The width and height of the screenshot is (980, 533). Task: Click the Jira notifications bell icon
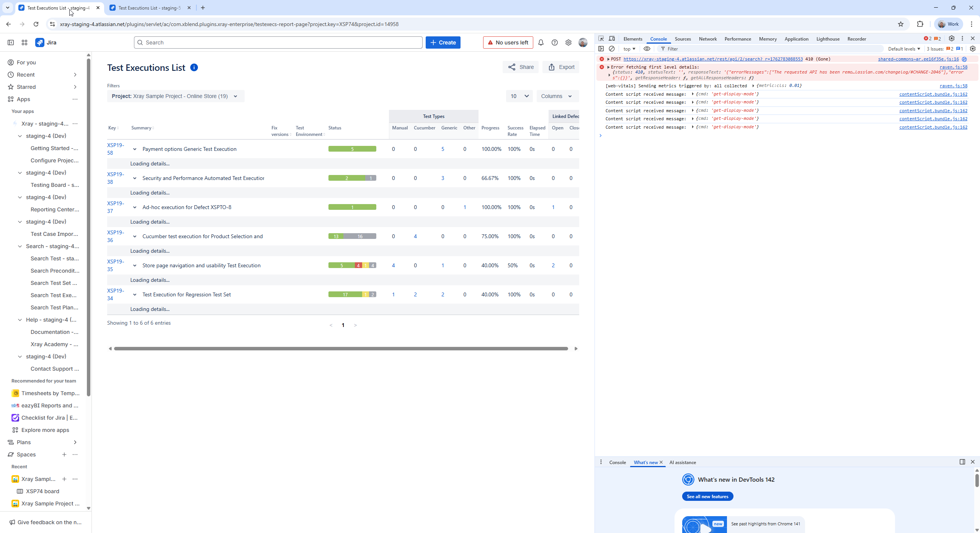click(x=541, y=43)
